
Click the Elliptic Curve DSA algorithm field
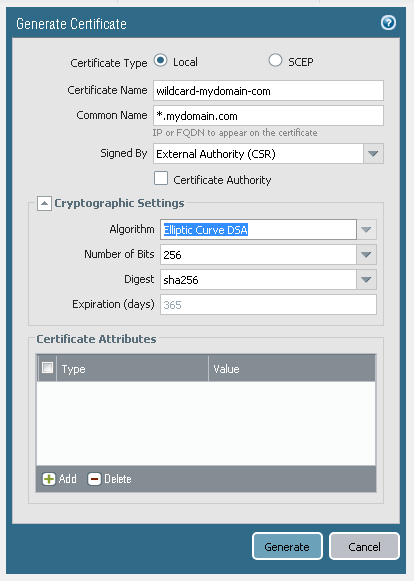[258, 230]
